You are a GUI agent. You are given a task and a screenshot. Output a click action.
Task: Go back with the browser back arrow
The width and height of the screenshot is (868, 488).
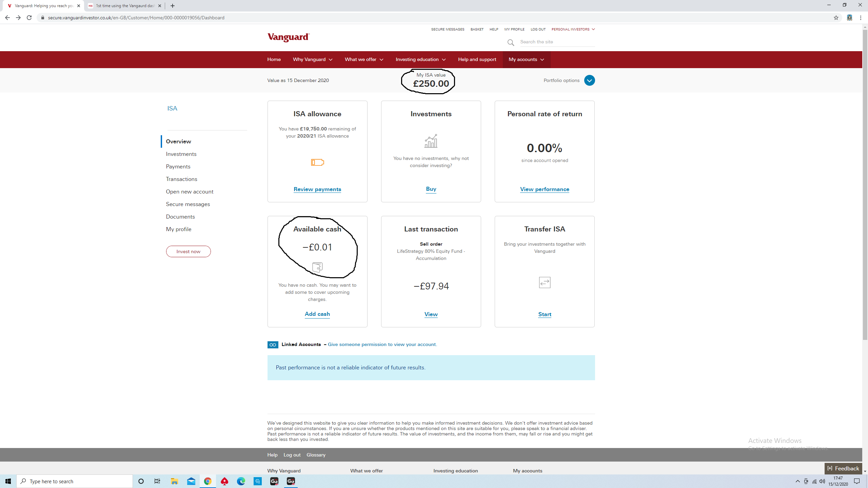(x=7, y=18)
